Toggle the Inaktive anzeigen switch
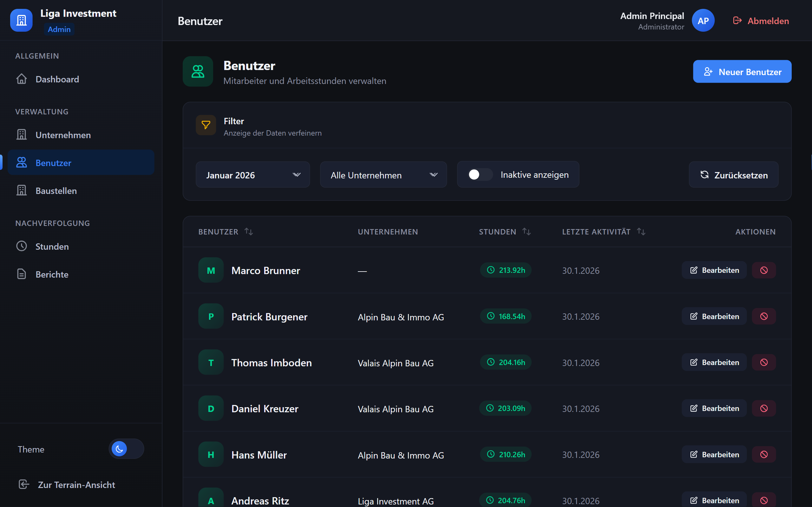Image resolution: width=812 pixels, height=507 pixels. [x=480, y=174]
